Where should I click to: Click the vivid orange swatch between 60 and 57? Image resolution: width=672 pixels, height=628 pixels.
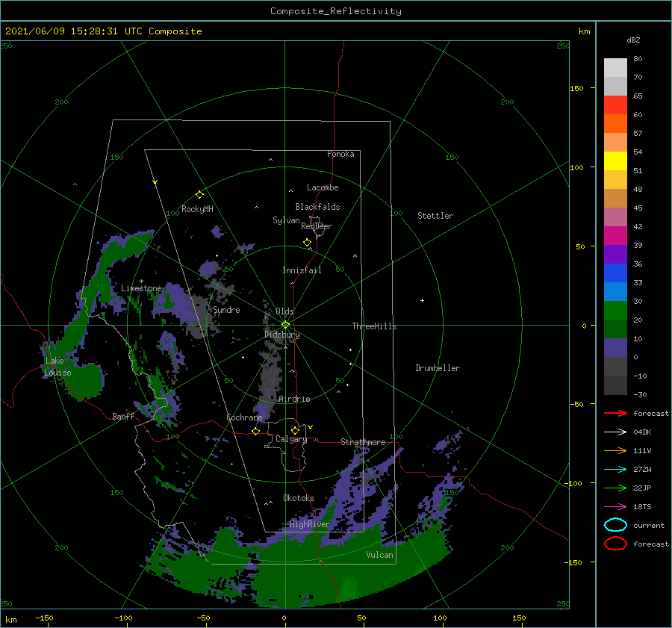click(615, 123)
